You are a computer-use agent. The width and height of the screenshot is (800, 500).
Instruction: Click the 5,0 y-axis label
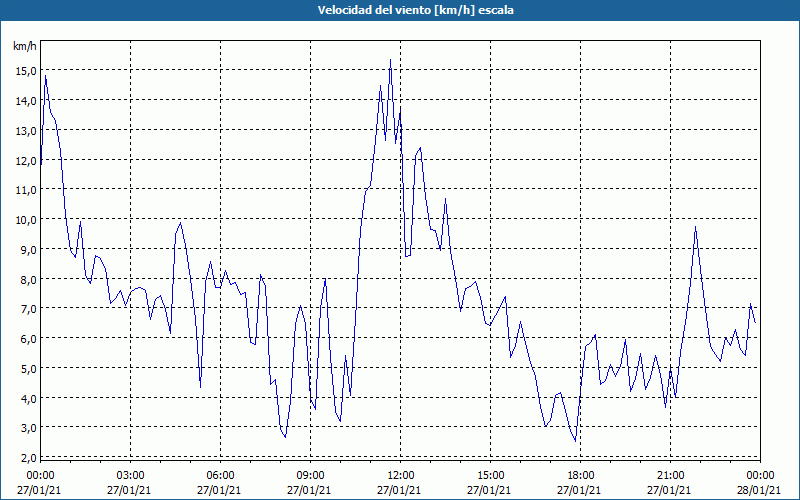[x=28, y=369]
